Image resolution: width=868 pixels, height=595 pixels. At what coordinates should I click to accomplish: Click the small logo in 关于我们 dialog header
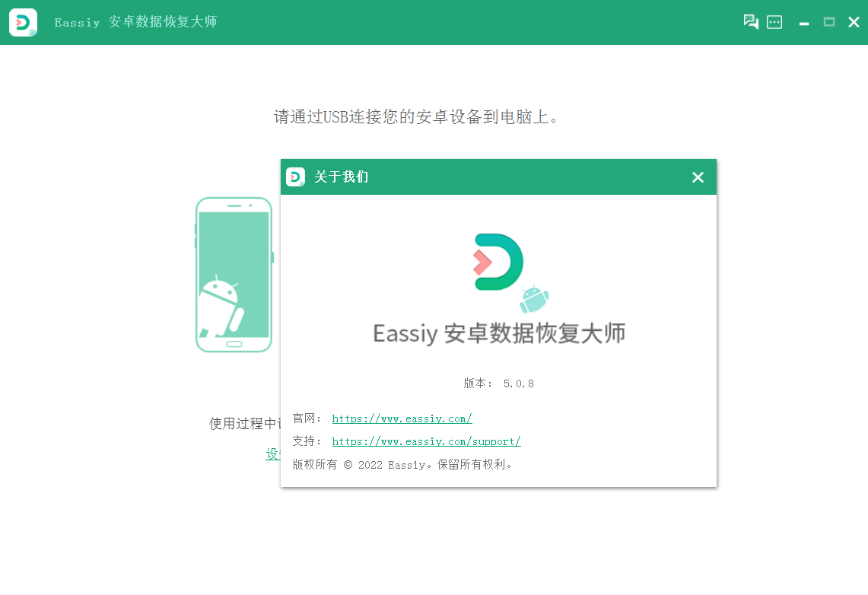coord(296,177)
